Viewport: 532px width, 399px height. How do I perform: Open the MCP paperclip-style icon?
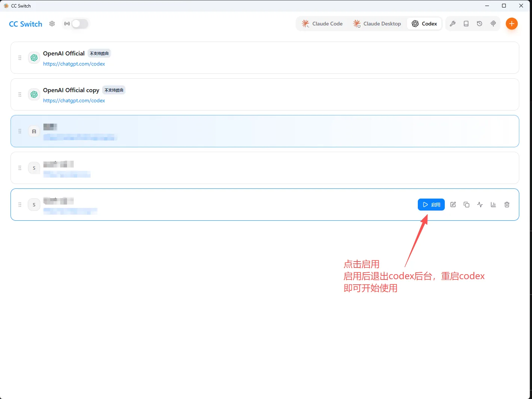coord(493,24)
